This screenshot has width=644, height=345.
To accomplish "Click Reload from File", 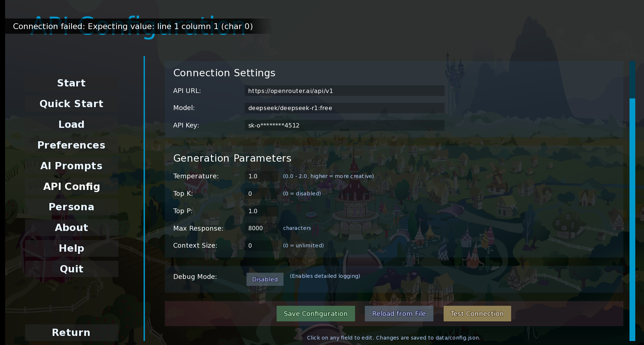I will tap(399, 314).
